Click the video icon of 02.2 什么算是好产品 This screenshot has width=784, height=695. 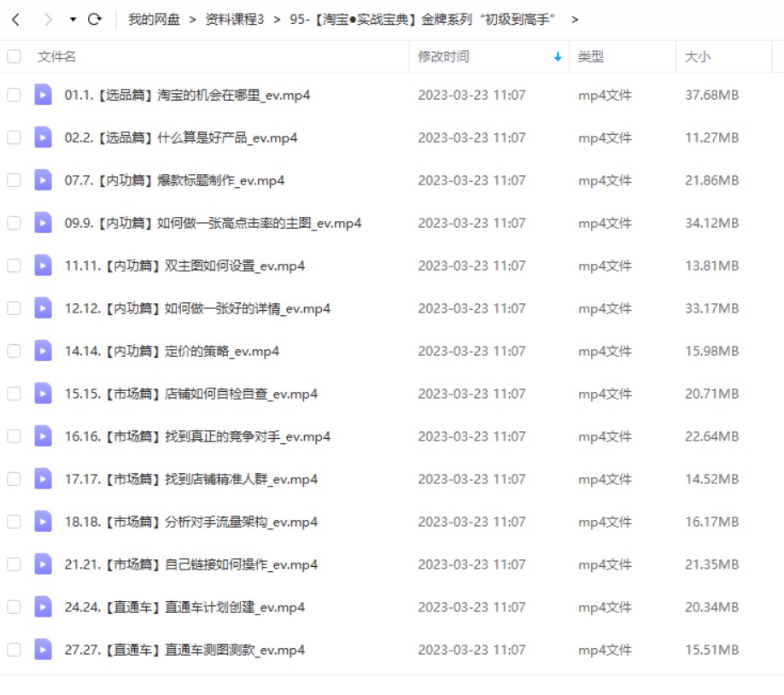click(x=43, y=137)
